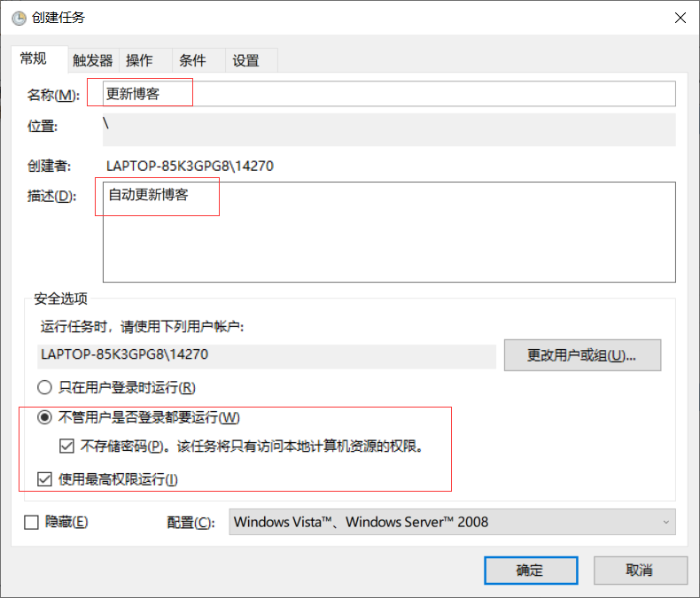Open the 触发器 tab
700x598 pixels.
(93, 60)
